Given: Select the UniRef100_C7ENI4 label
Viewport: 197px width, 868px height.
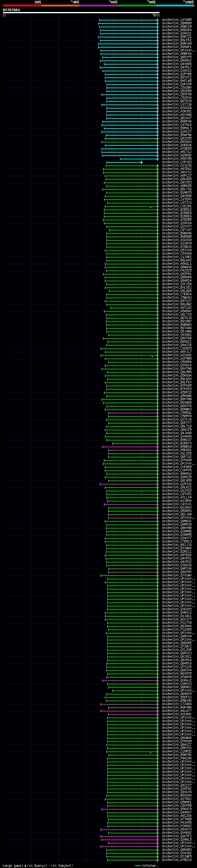Looking at the screenshot, I should point(176,294).
